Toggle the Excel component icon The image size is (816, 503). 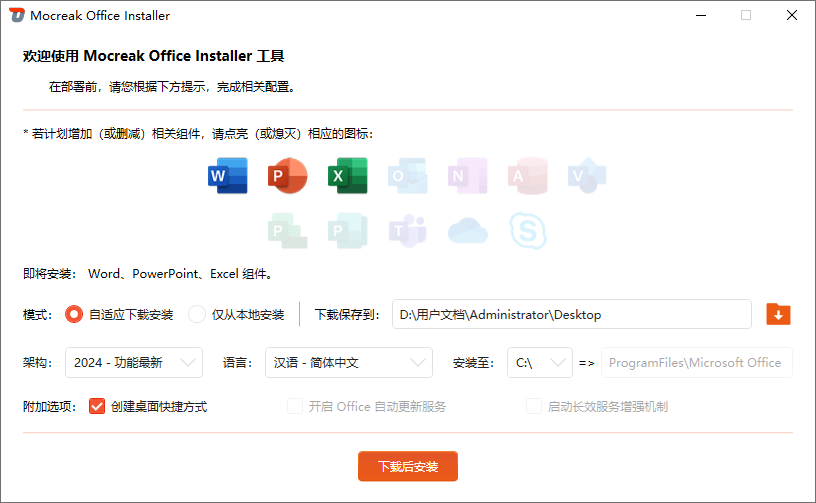coord(348,176)
